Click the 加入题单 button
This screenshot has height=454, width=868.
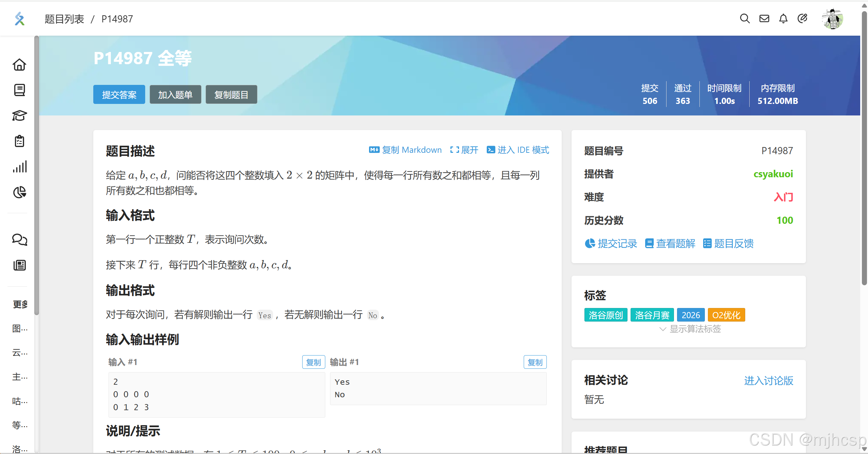click(175, 95)
